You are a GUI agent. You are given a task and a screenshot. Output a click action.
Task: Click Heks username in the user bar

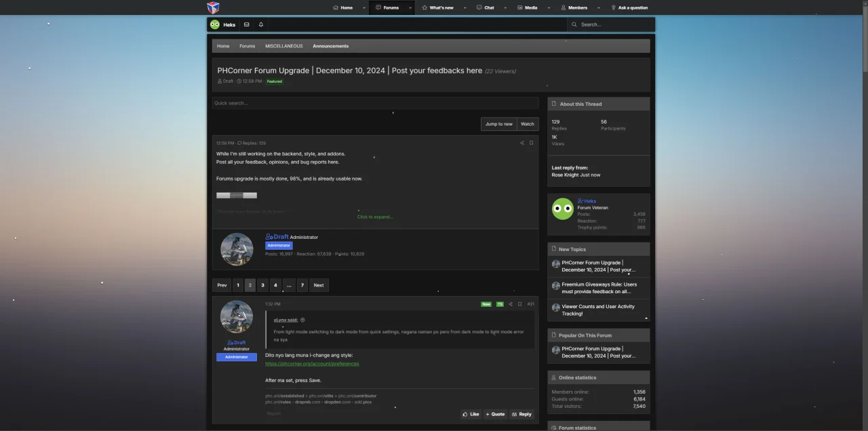click(230, 24)
